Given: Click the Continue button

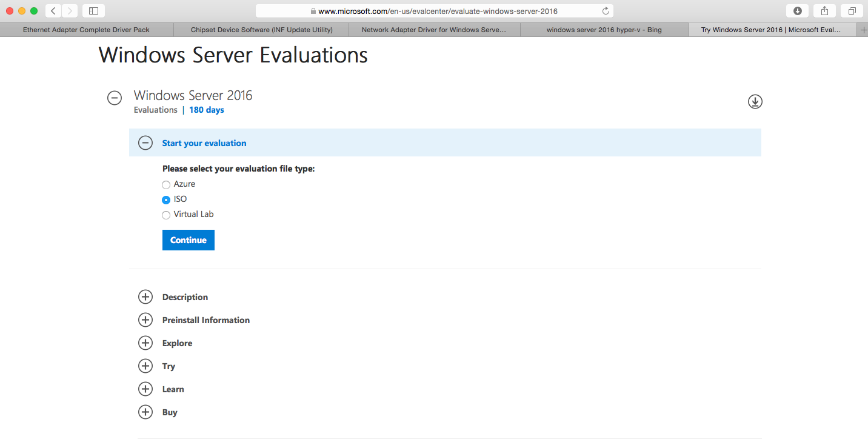Looking at the screenshot, I should tap(189, 240).
